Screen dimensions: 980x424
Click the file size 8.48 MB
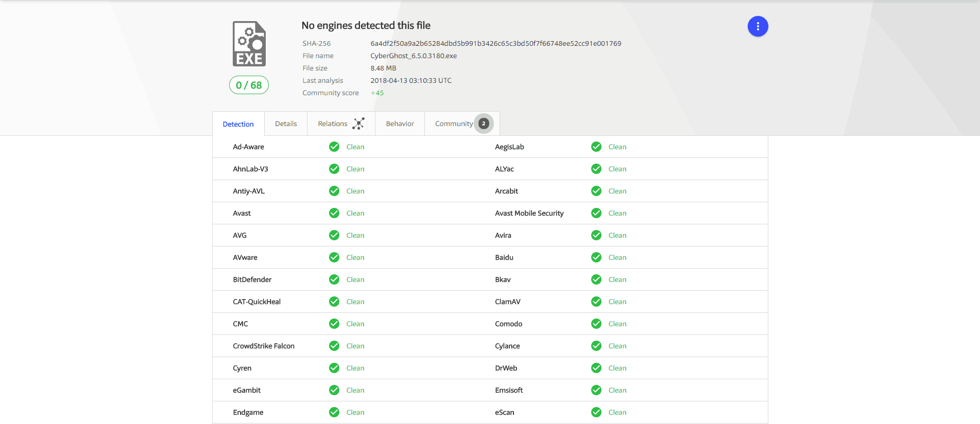[383, 68]
